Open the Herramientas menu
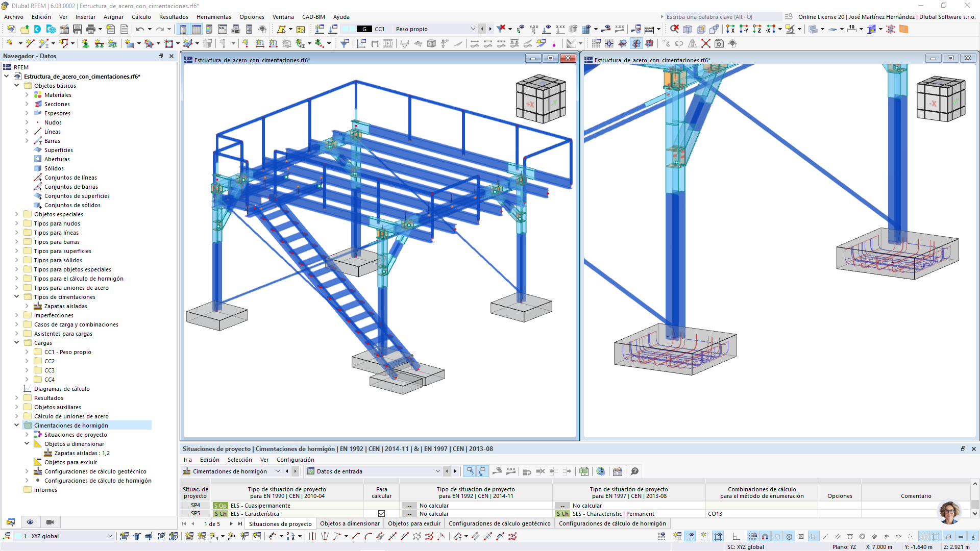 (x=213, y=17)
